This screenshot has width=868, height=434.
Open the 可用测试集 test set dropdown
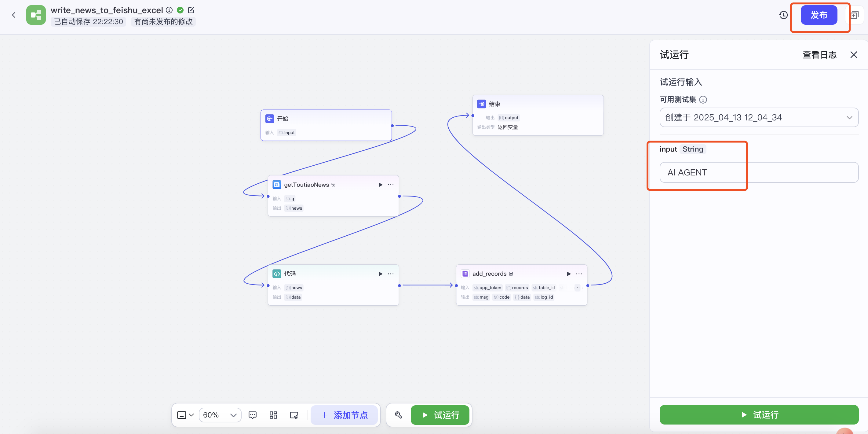(758, 117)
